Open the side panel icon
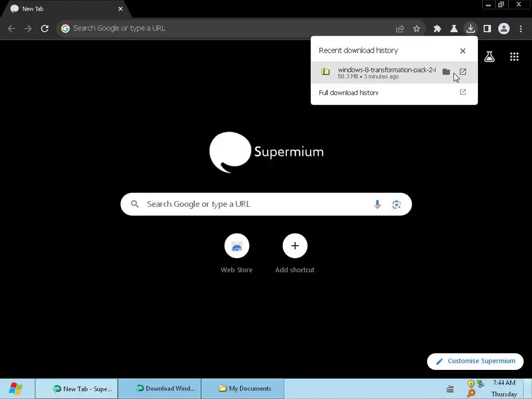 tap(487, 29)
